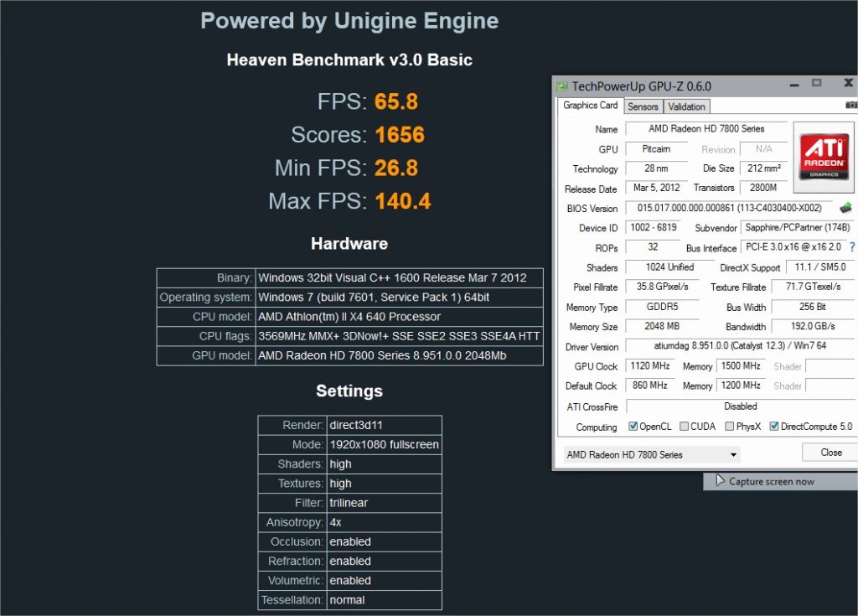Click the GPU Clock 1120 MHz field
Image resolution: width=858 pixels, height=616 pixels.
tap(650, 365)
